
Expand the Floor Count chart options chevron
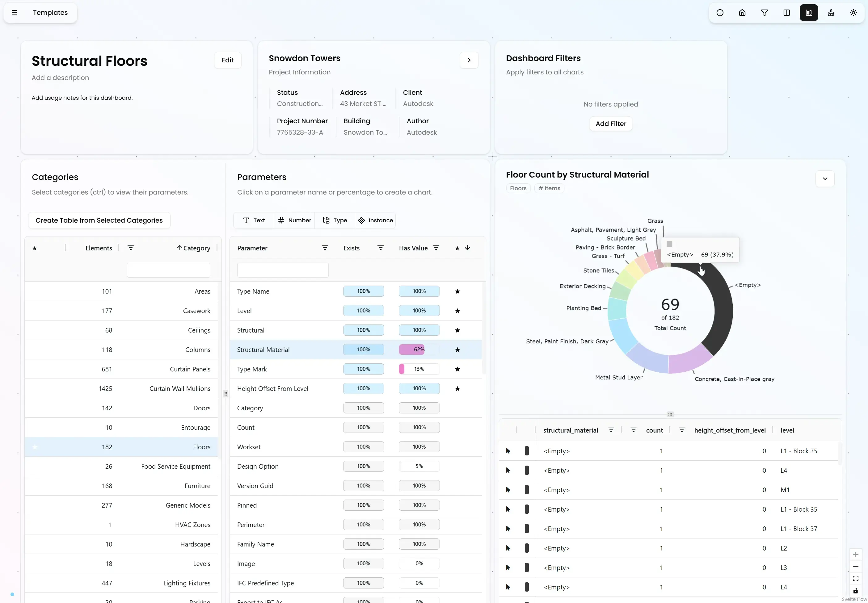tap(825, 179)
